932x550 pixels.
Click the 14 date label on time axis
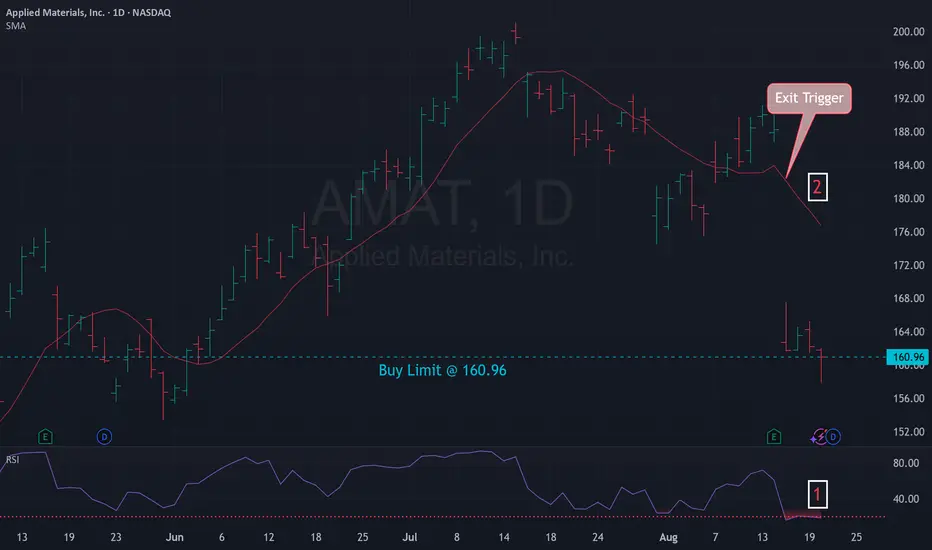click(x=503, y=537)
